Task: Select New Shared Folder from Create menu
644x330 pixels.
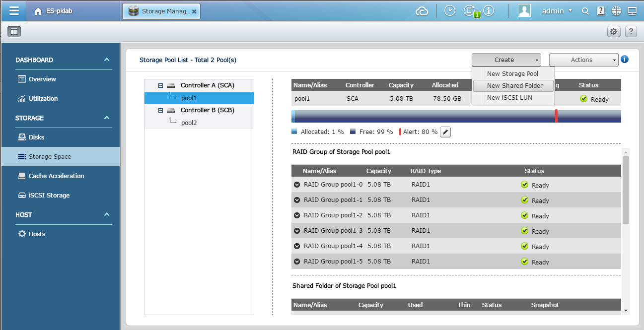Action: click(514, 85)
